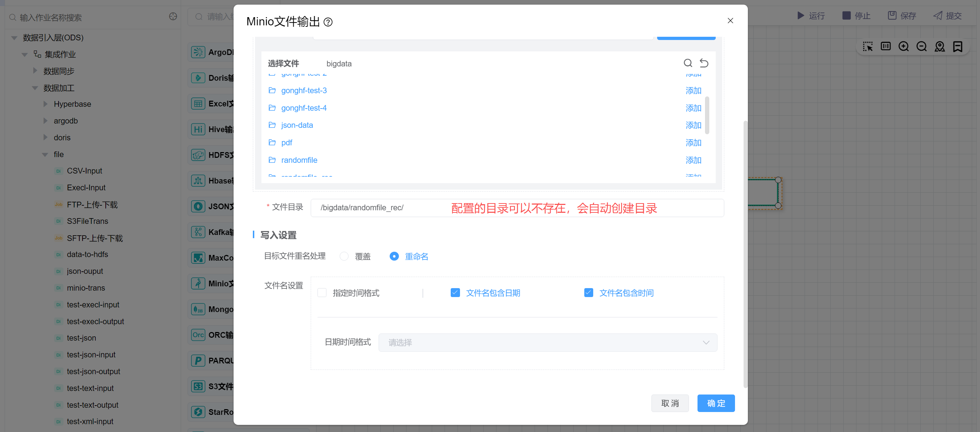Image resolution: width=980 pixels, height=432 pixels.
Task: Uncheck 文件名包含日期 checkbox
Action: pos(455,293)
